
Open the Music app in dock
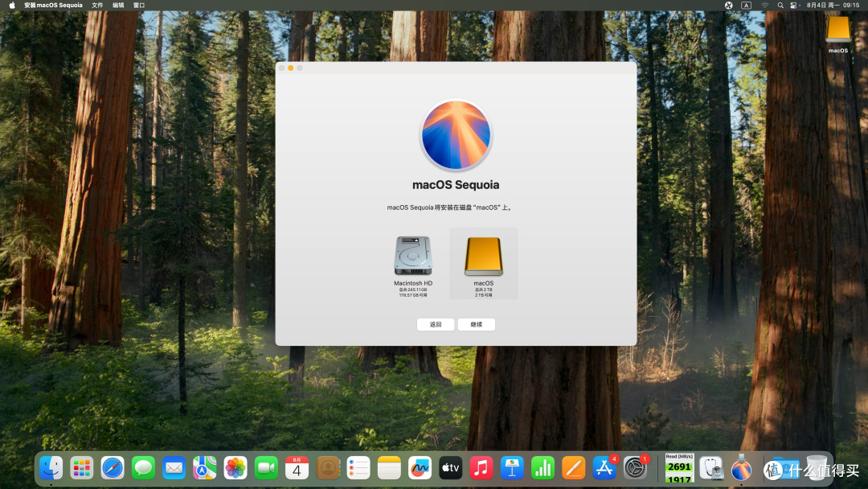tap(481, 468)
